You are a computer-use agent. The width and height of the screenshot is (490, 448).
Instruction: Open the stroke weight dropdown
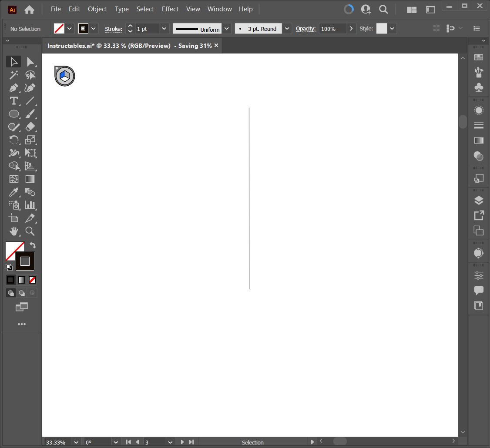point(164,28)
